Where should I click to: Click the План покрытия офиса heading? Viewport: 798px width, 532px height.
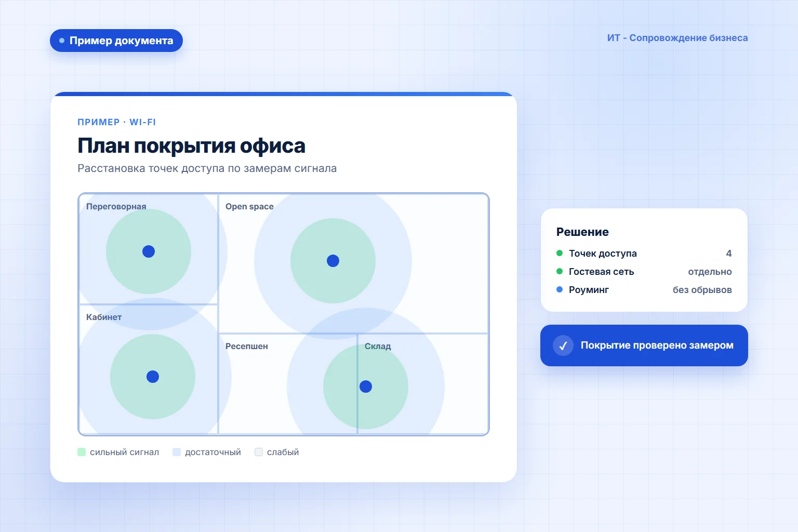[x=191, y=146]
